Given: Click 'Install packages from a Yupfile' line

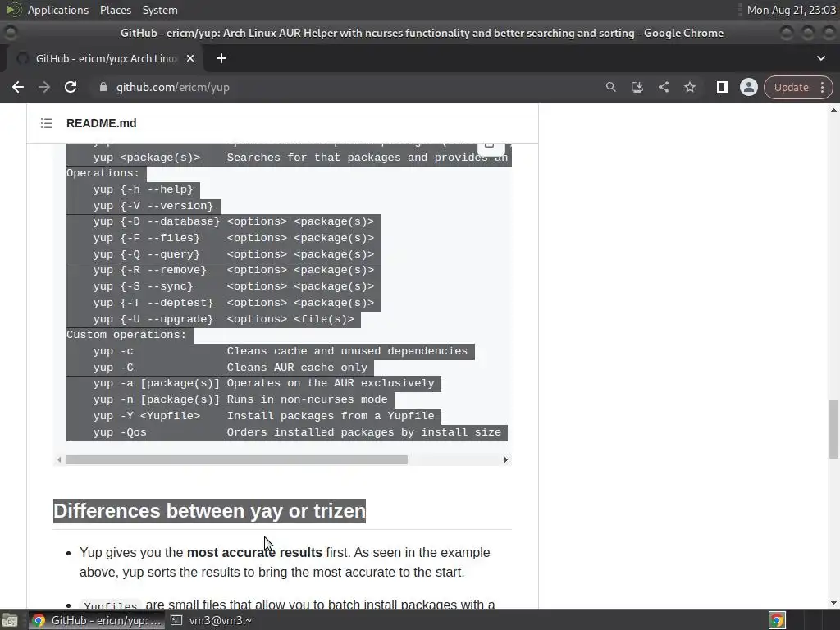Looking at the screenshot, I should pos(331,416).
